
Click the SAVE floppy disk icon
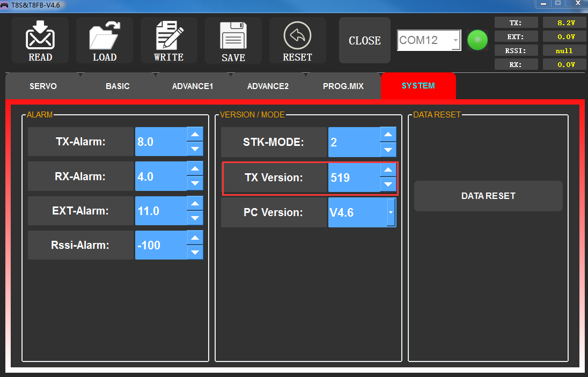[x=233, y=40]
